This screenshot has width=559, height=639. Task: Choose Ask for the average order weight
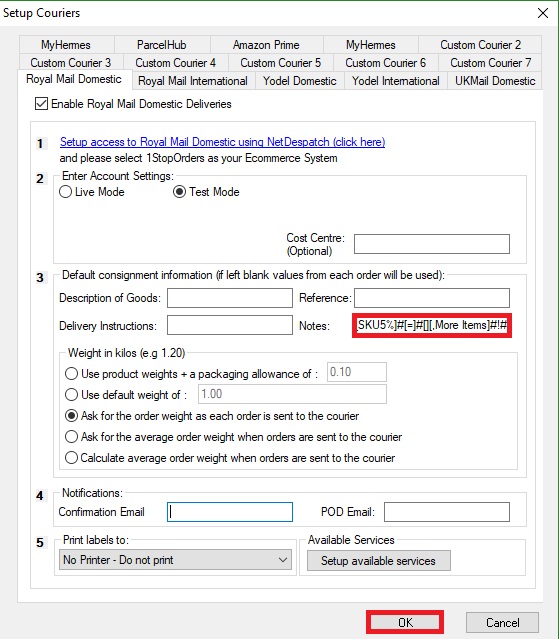(71, 436)
